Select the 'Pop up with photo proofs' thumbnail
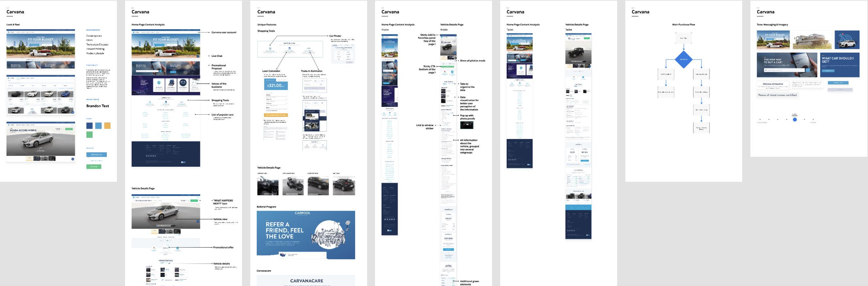 coord(467,125)
